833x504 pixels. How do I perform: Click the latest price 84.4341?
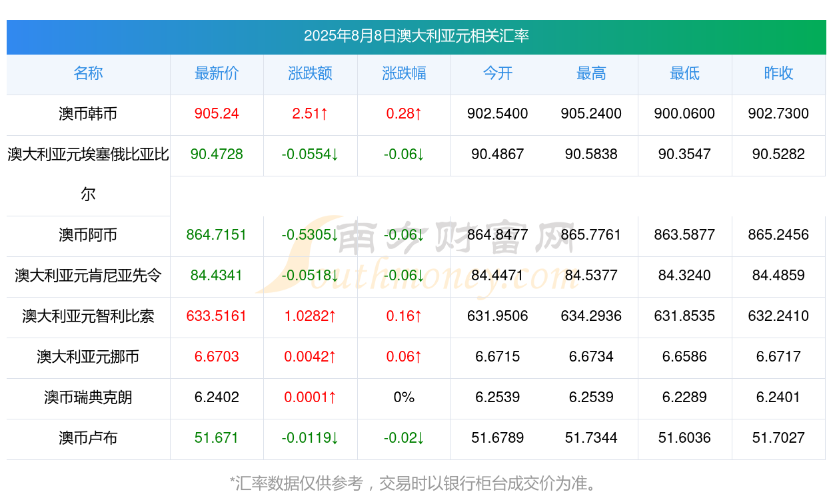[217, 276]
